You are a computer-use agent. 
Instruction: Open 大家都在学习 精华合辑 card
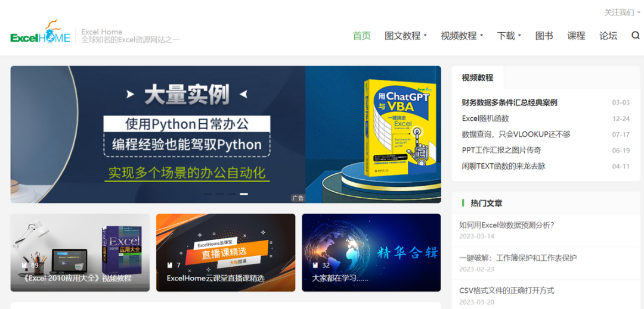(x=371, y=252)
